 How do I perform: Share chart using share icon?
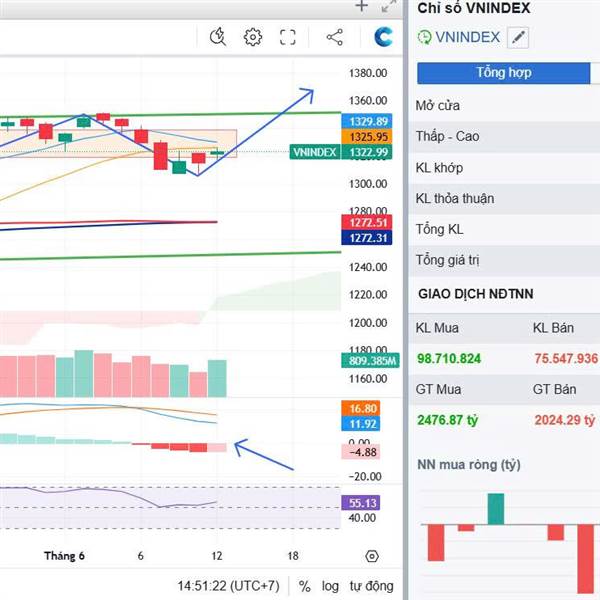click(335, 37)
